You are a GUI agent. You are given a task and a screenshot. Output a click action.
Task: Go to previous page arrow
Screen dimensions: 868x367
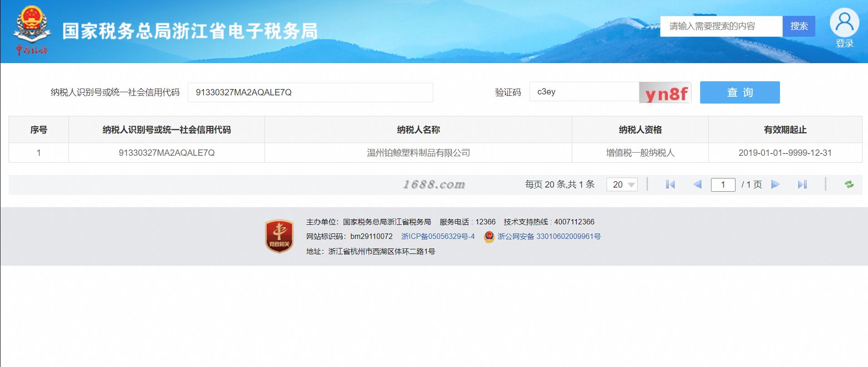tap(697, 184)
